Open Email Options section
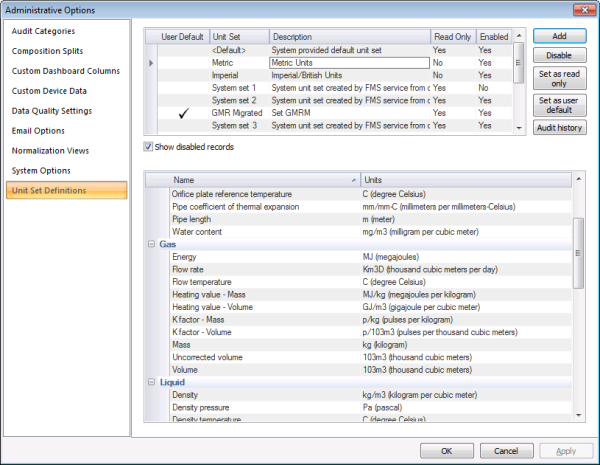 38,131
